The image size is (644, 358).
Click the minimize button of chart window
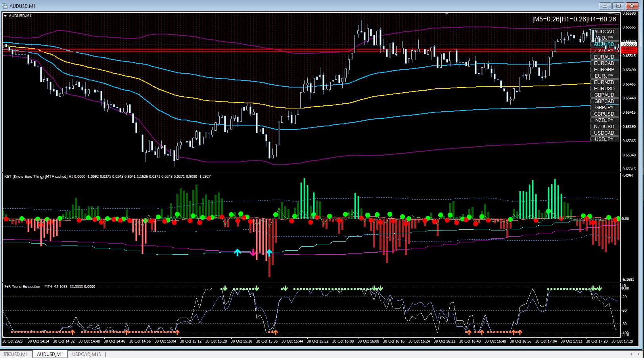click(605, 6)
